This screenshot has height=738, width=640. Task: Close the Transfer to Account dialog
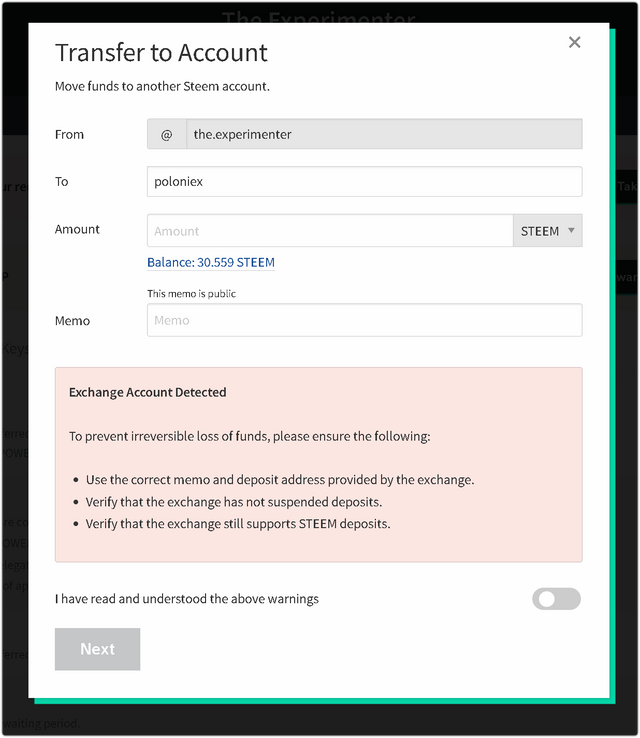574,42
